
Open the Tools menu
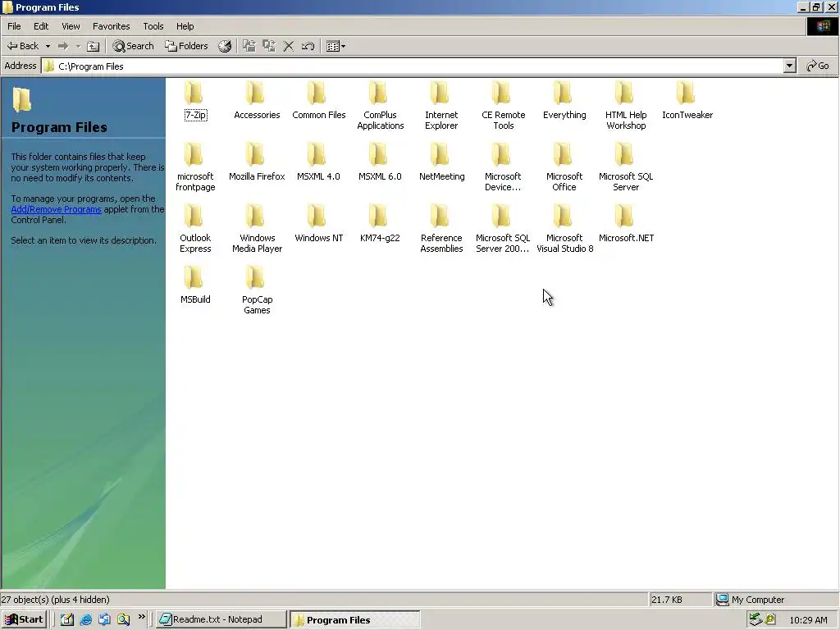tap(153, 26)
